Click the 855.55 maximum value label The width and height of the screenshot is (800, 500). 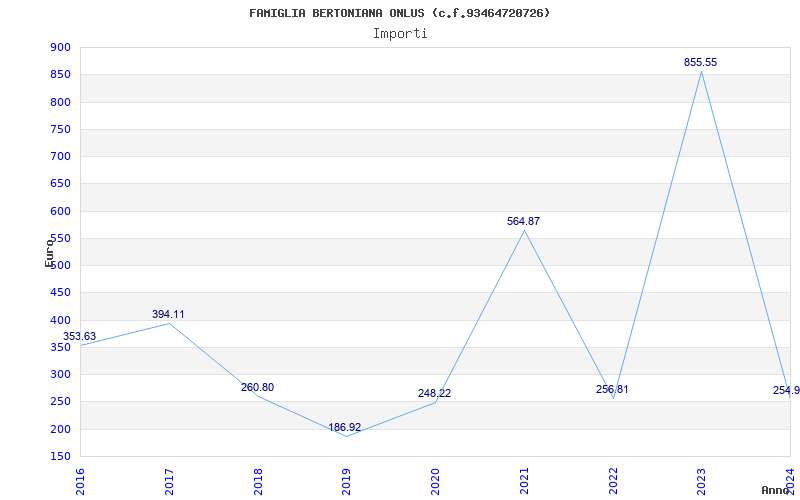[x=700, y=62]
